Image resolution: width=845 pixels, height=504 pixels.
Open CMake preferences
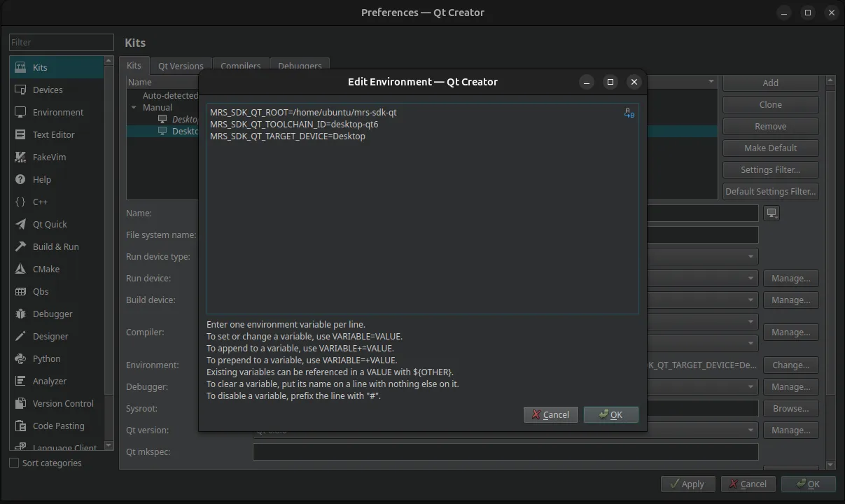click(57, 269)
